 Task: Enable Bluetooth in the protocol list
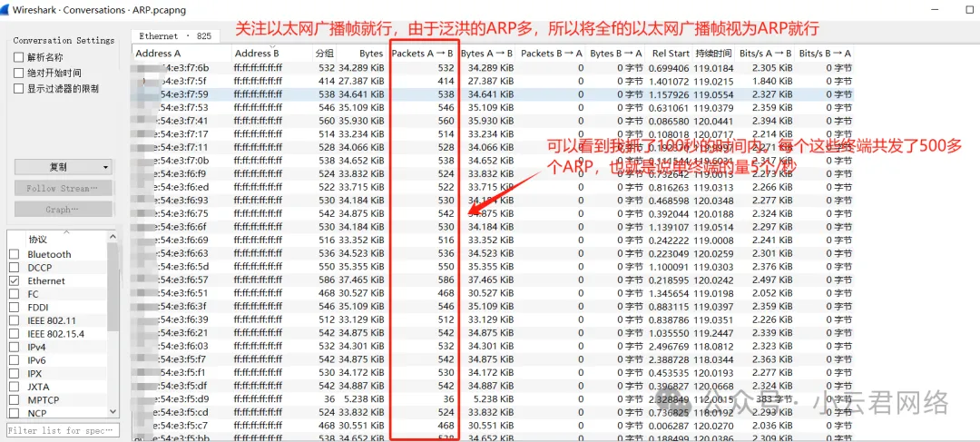pyautogui.click(x=14, y=254)
